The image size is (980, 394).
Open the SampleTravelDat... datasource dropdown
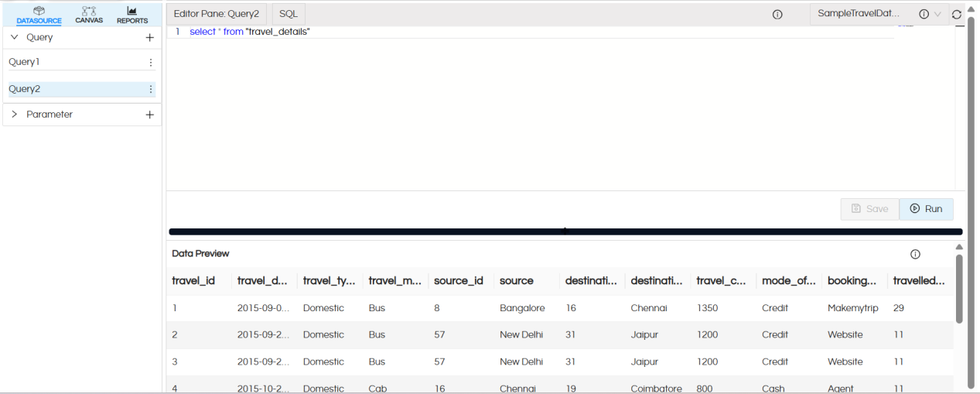click(879, 14)
